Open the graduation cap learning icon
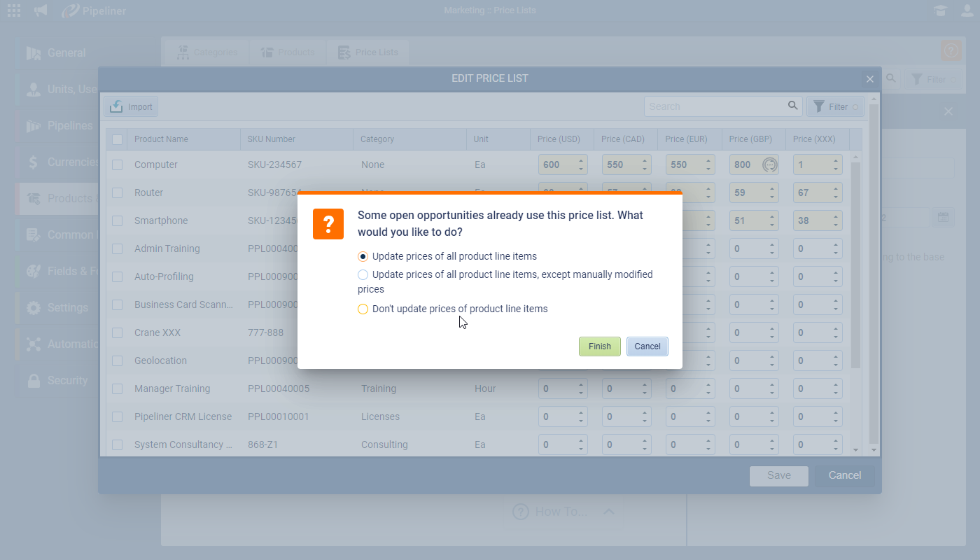Viewport: 980px width, 560px height. [939, 10]
